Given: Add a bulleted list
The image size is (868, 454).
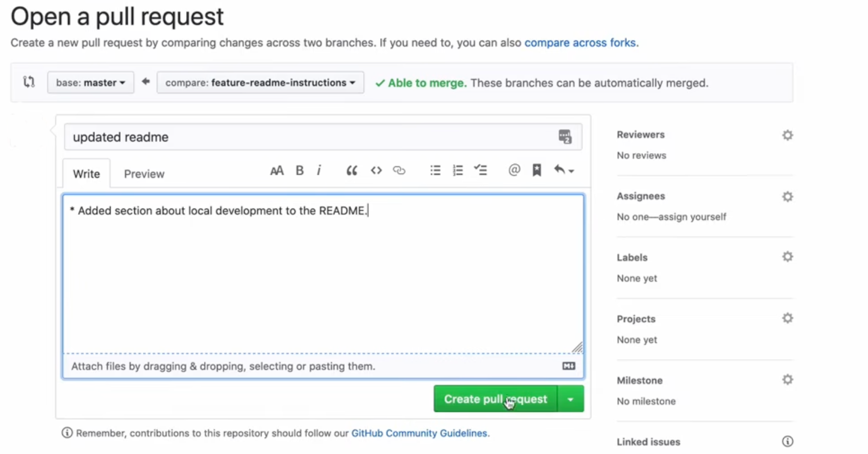Looking at the screenshot, I should [x=435, y=171].
